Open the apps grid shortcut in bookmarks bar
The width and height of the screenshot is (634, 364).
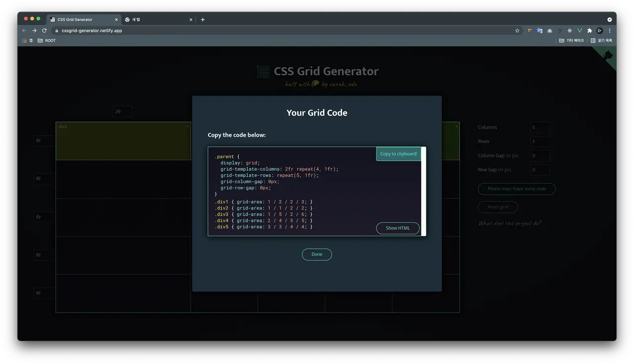pos(27,41)
